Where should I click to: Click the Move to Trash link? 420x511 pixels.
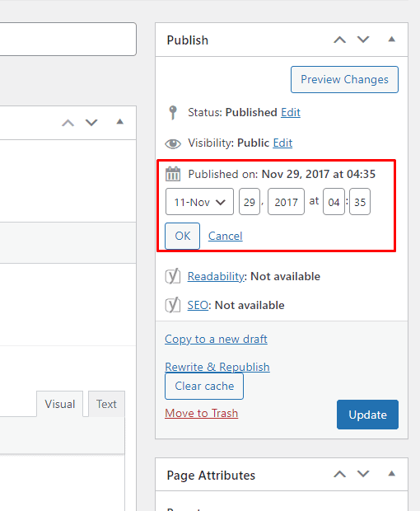[x=202, y=413]
